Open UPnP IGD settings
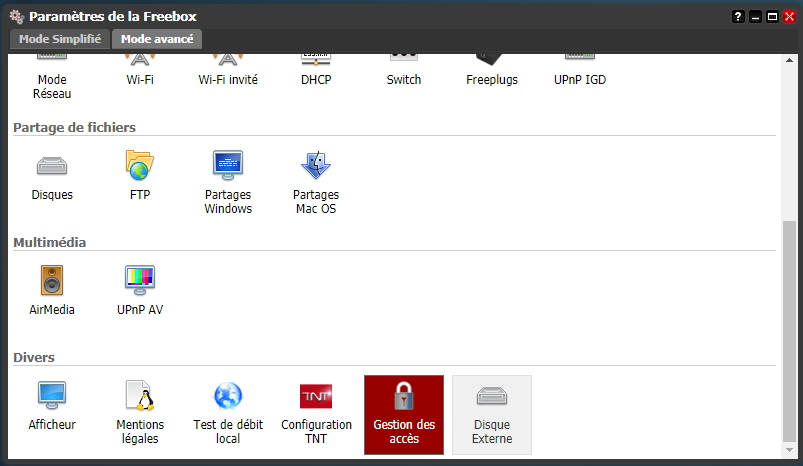 tap(580, 73)
